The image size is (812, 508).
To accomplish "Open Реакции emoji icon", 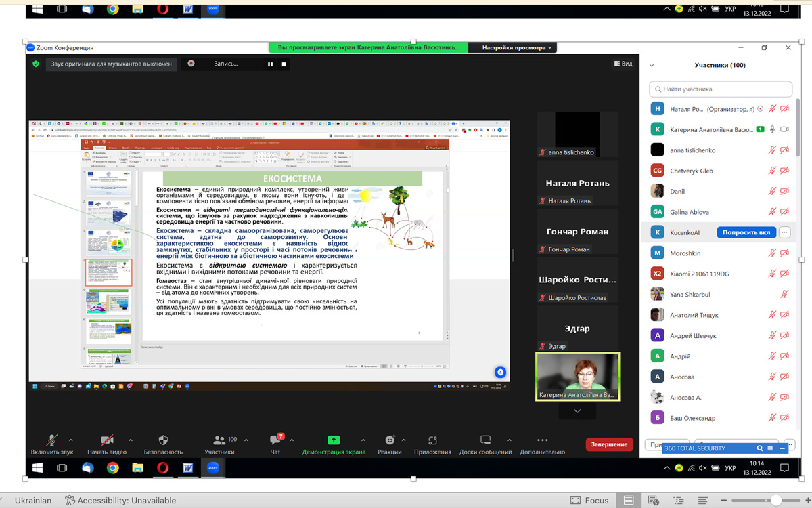I will coord(390,440).
